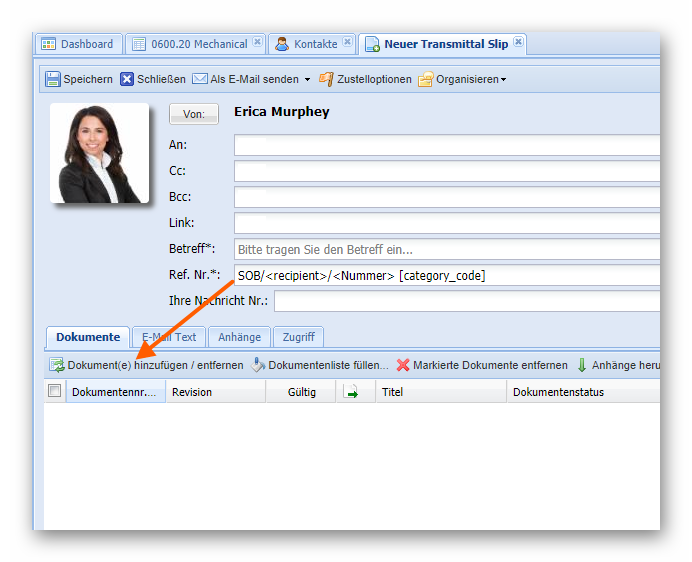Image resolution: width=692 pixels, height=562 pixels.
Task: Close the Kontakte tab
Action: [347, 43]
